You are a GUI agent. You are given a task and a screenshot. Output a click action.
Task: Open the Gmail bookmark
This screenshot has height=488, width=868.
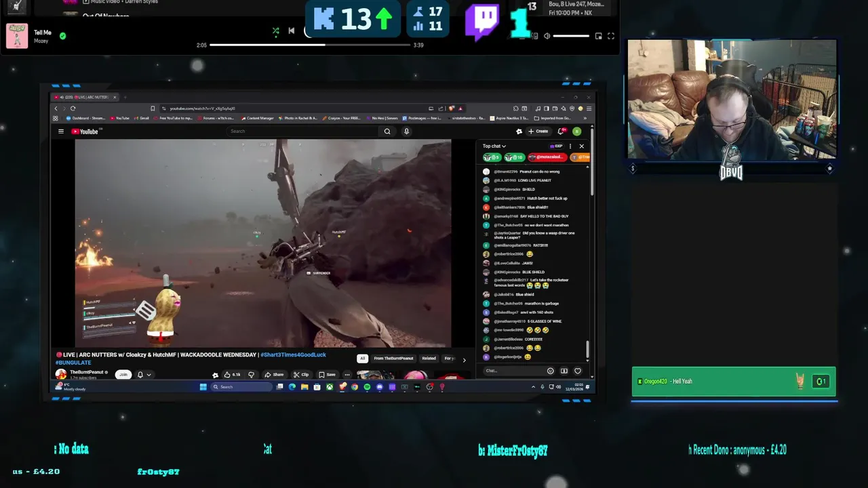point(142,118)
